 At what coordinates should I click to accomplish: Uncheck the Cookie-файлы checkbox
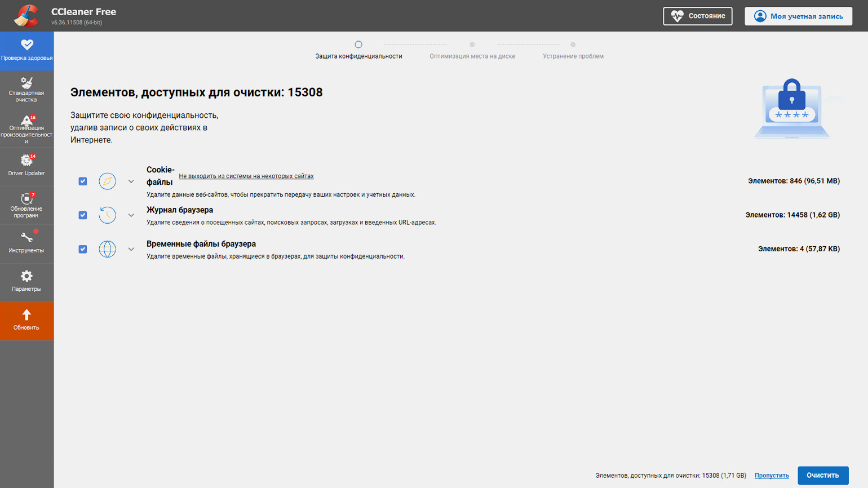[83, 181]
